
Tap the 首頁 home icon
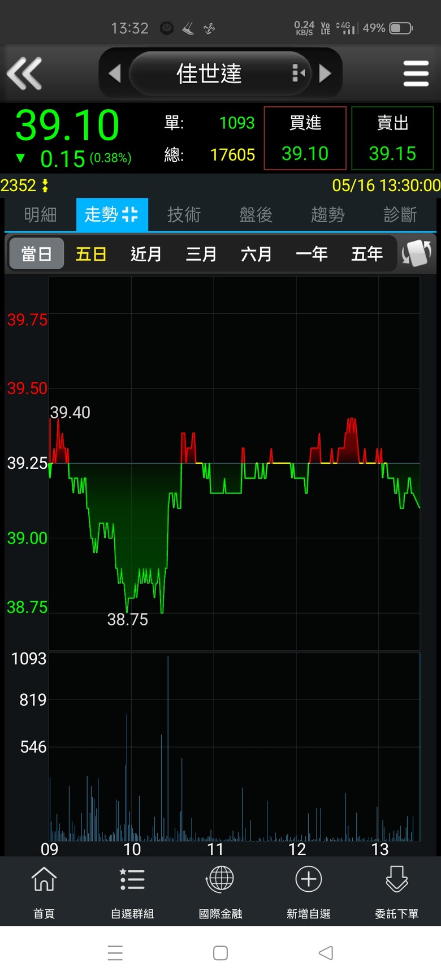[x=44, y=891]
